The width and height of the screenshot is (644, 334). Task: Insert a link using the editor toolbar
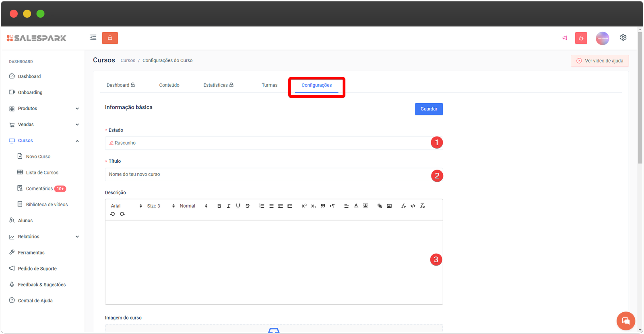point(380,206)
